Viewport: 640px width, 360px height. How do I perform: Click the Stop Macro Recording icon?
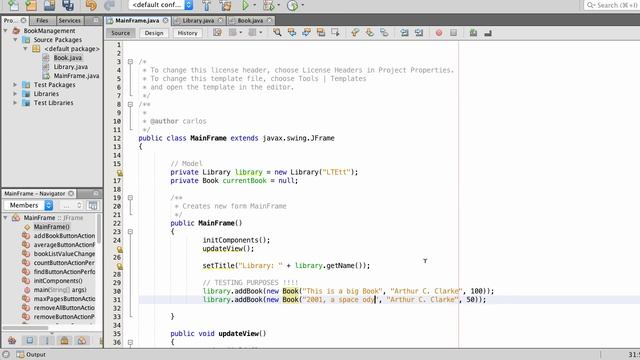(453, 33)
